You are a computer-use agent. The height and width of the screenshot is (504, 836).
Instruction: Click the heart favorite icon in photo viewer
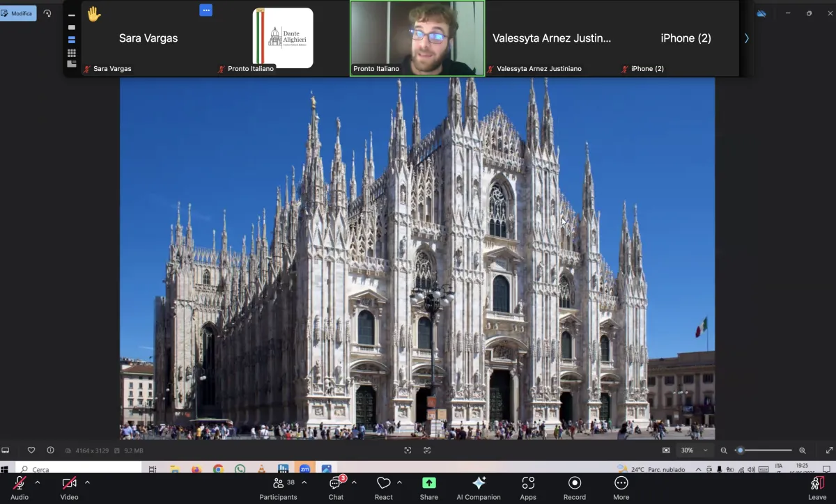pyautogui.click(x=31, y=450)
